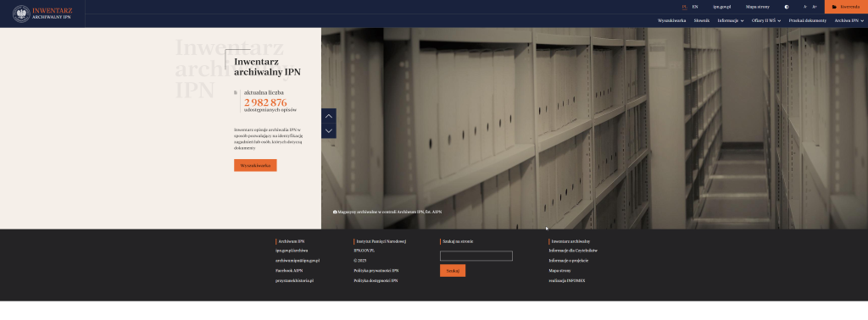Expand the Ofiary II WŚ dropdown
This screenshot has height=320, width=868.
coord(766,20)
